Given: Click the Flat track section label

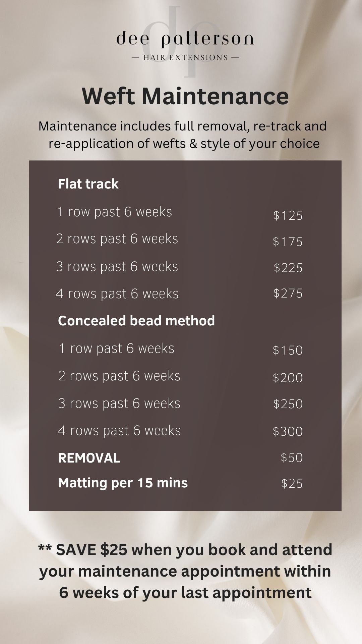Looking at the screenshot, I should pos(88,184).
